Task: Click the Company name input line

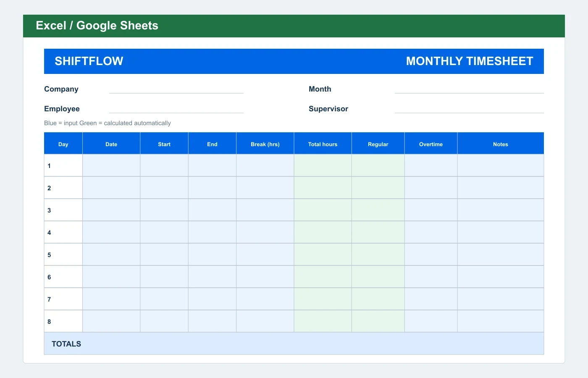Action: tap(176, 89)
